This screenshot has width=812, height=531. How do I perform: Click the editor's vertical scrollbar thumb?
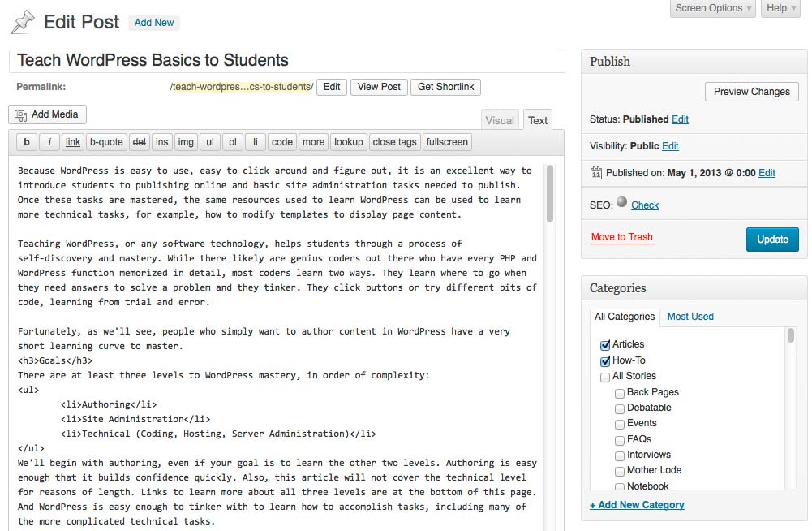point(549,193)
